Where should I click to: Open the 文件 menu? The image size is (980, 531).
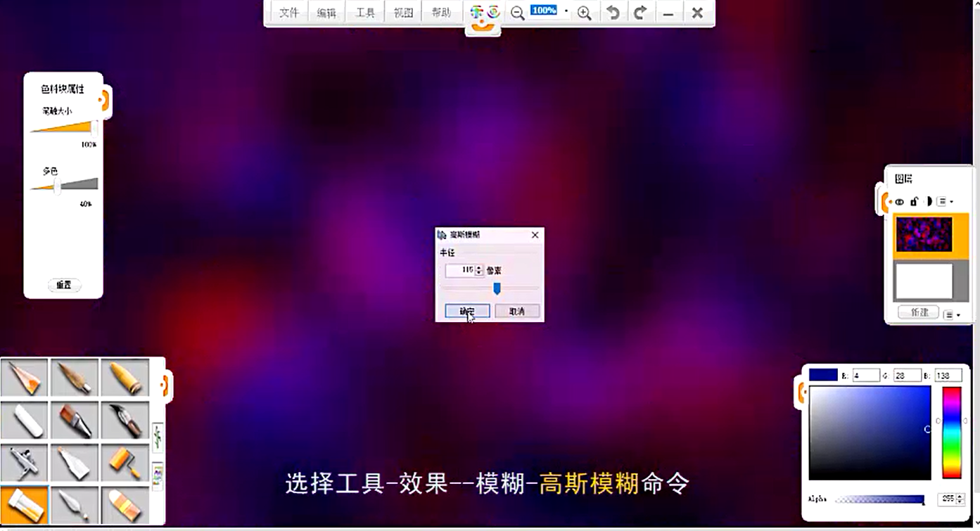coord(289,13)
